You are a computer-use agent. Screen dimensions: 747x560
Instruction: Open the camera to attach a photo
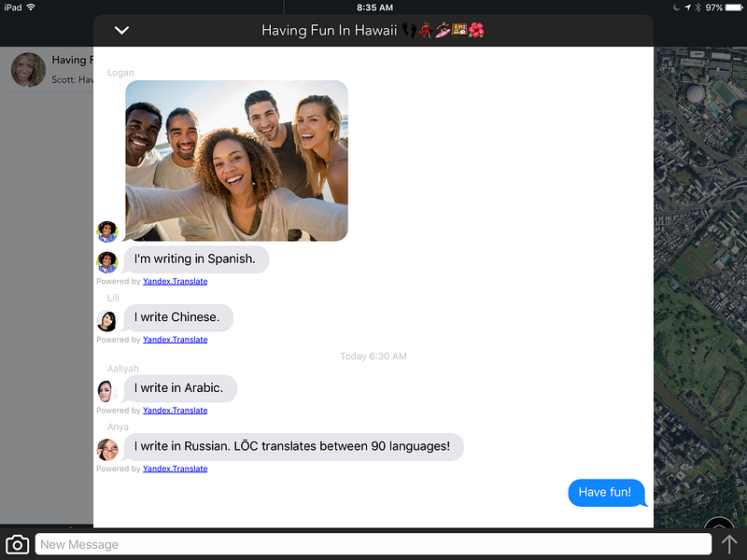(x=17, y=544)
